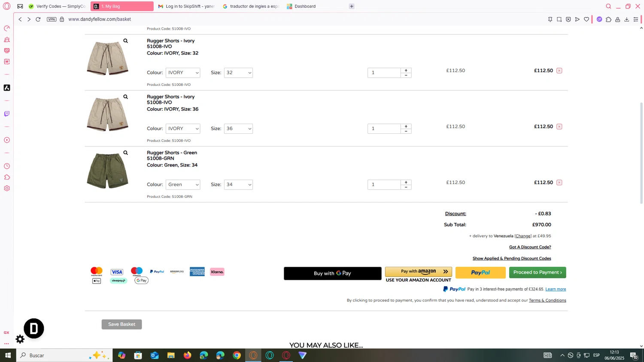
Task: Open Size dropdown showing 34
Action: point(238,184)
